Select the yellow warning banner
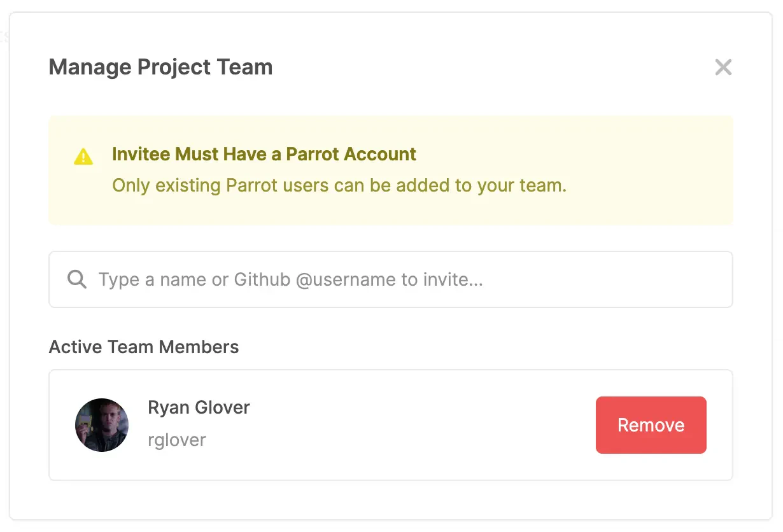This screenshot has height=532, width=783. pos(390,170)
